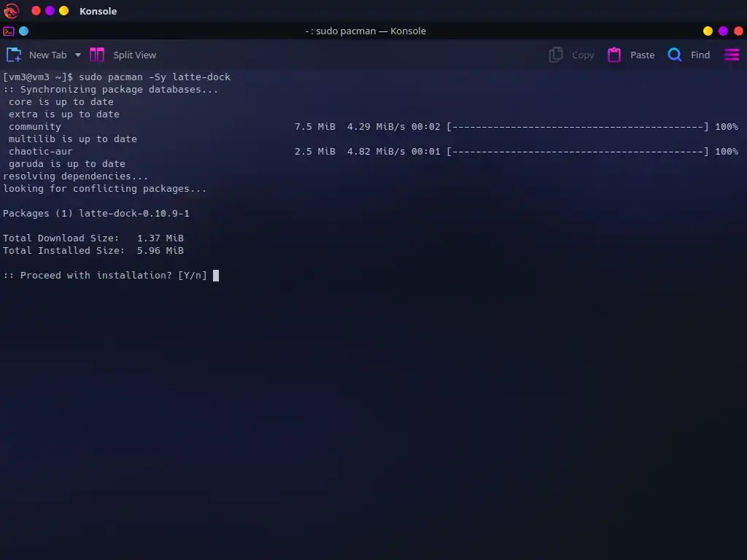The image size is (747, 560).
Task: Click the red button in the top-left group
Action: tap(36, 10)
